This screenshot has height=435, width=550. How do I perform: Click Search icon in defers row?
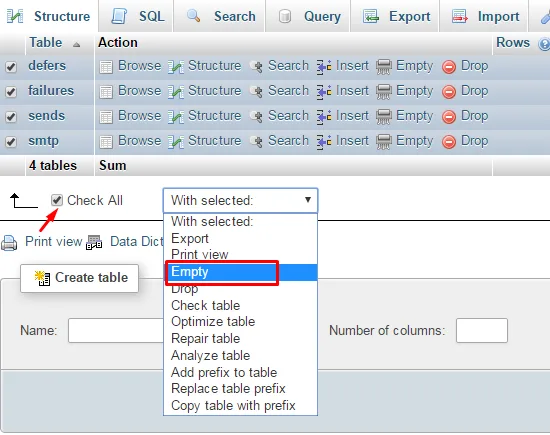[x=256, y=66]
